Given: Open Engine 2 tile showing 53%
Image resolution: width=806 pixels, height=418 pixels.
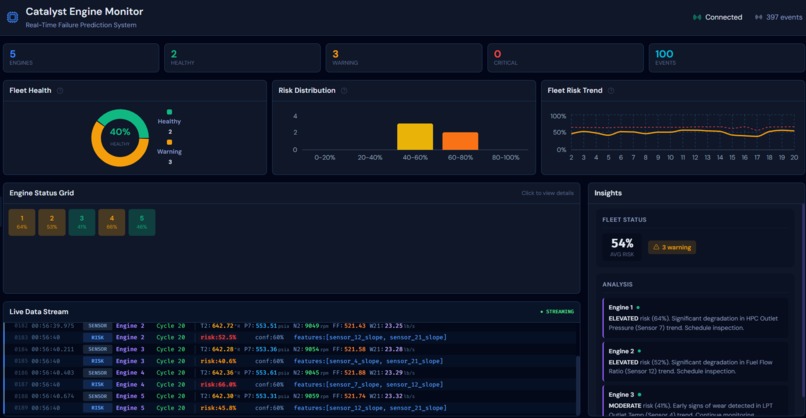Looking at the screenshot, I should (52, 222).
